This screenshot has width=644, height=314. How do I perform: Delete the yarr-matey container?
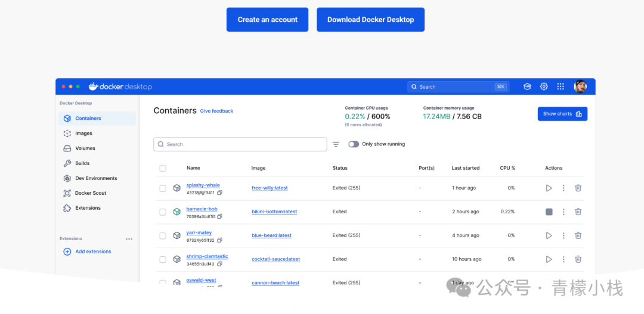[x=578, y=236]
